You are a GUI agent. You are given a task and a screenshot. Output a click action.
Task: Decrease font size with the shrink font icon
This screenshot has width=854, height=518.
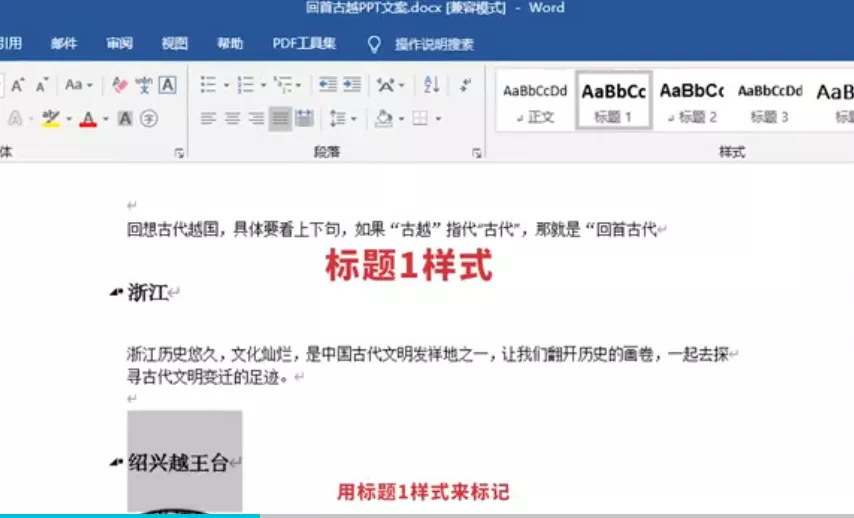pyautogui.click(x=42, y=85)
